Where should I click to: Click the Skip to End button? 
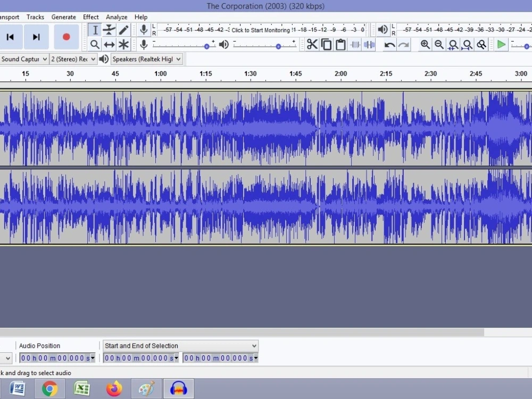[36, 37]
